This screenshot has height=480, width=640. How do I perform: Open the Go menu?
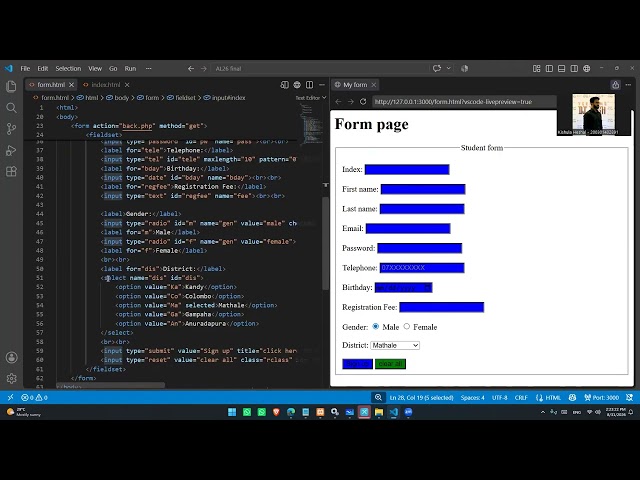click(113, 69)
